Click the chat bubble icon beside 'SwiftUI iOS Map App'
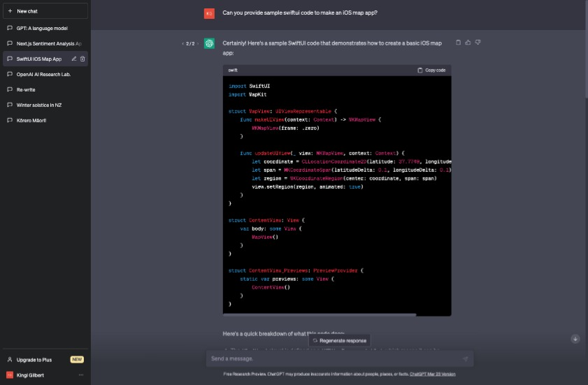588x385 pixels. [10, 59]
